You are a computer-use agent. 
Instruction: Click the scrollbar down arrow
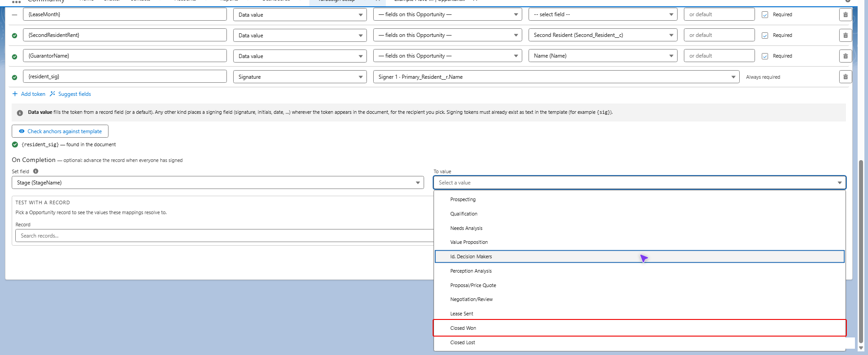861,347
